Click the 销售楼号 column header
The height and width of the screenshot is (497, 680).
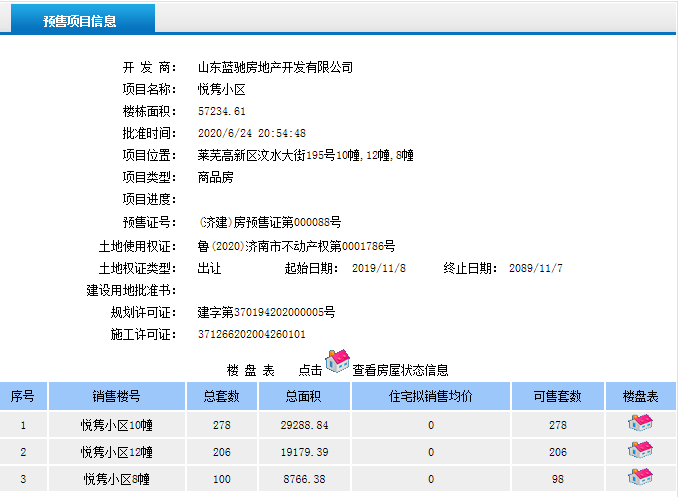pos(117,396)
